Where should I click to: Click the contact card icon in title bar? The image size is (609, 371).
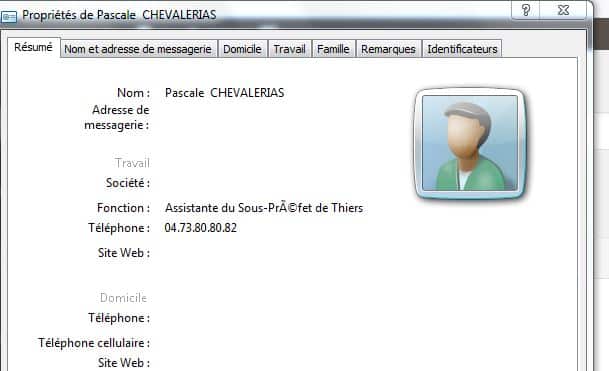point(9,17)
